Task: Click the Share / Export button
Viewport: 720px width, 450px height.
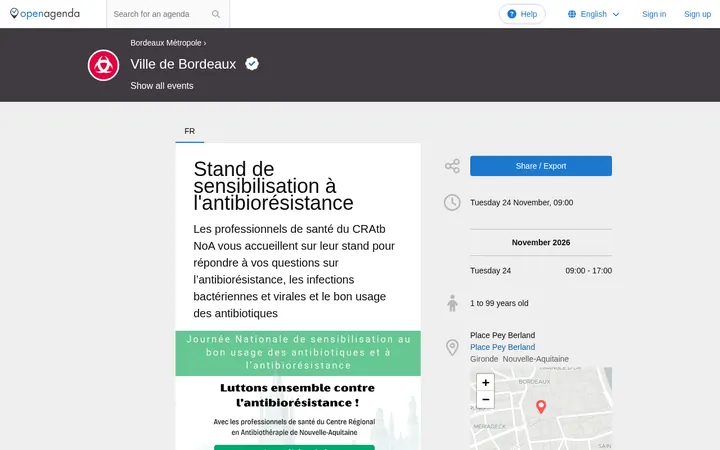Action: pyautogui.click(x=541, y=166)
